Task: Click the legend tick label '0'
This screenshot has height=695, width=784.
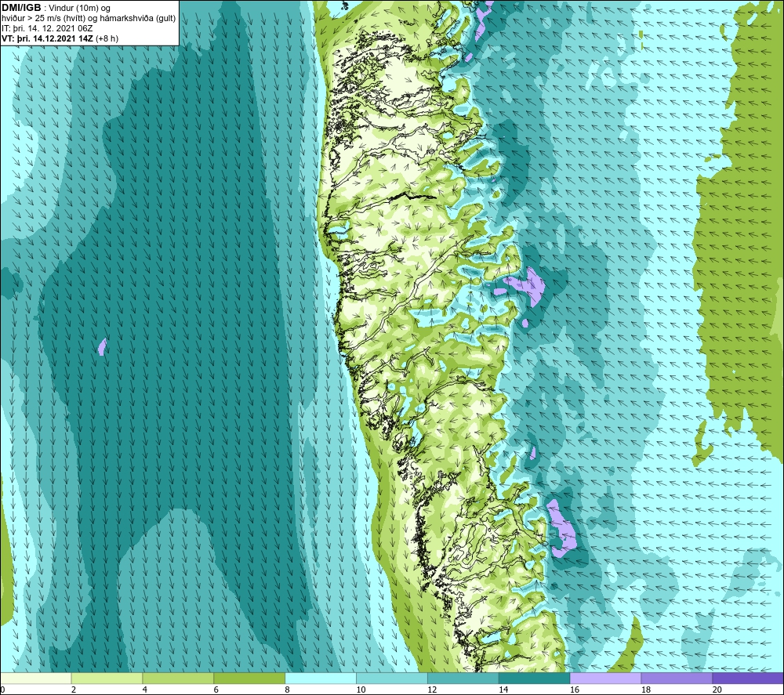Action: pos(2,690)
